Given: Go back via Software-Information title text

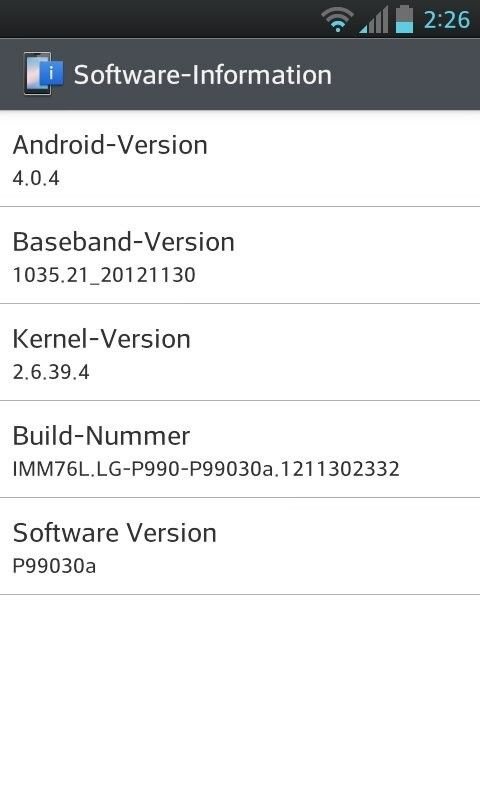Looking at the screenshot, I should click(x=203, y=75).
